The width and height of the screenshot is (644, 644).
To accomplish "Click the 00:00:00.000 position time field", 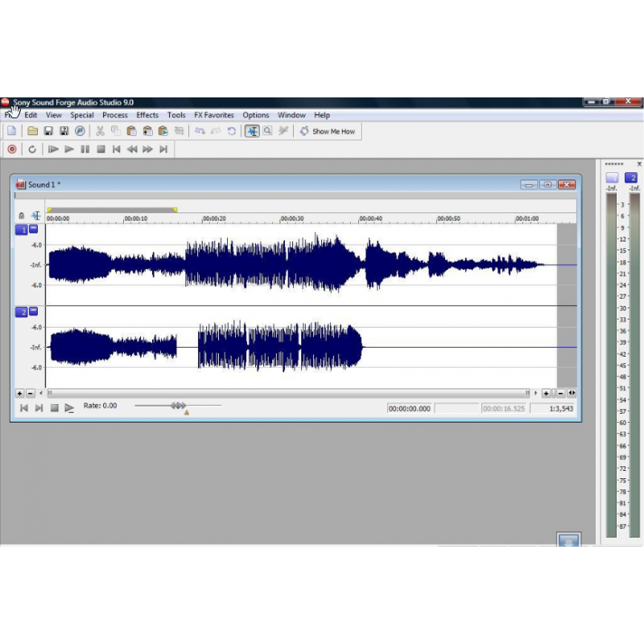I will (x=409, y=408).
